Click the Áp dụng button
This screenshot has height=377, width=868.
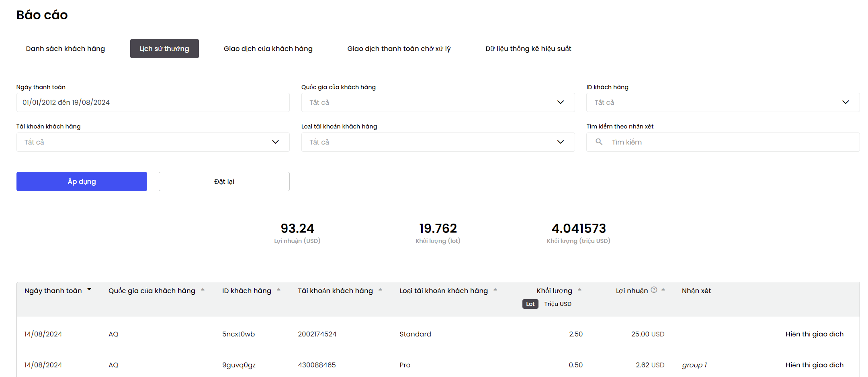point(82,181)
